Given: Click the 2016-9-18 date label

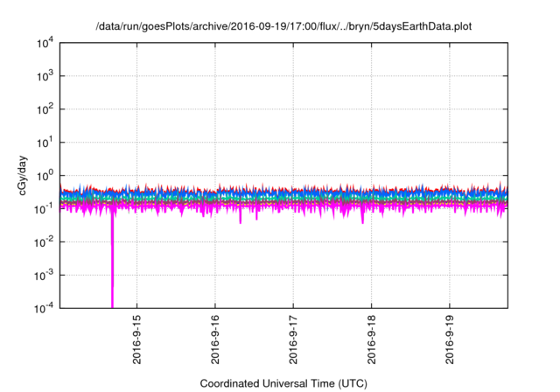Looking at the screenshot, I should click(x=371, y=339).
